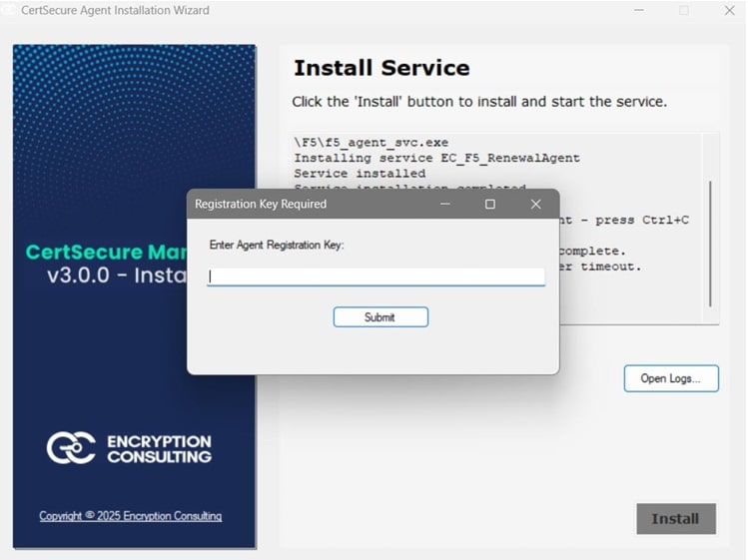
Task: Maximize the Registration Key Required dialog
Action: coord(490,205)
